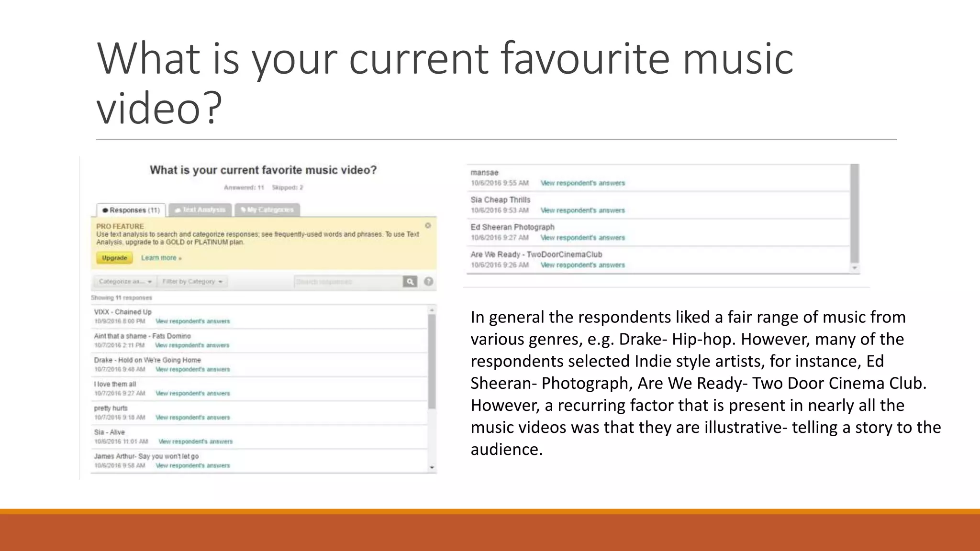
Task: View respondent's answers for James Arthur response
Action: pyautogui.click(x=193, y=465)
